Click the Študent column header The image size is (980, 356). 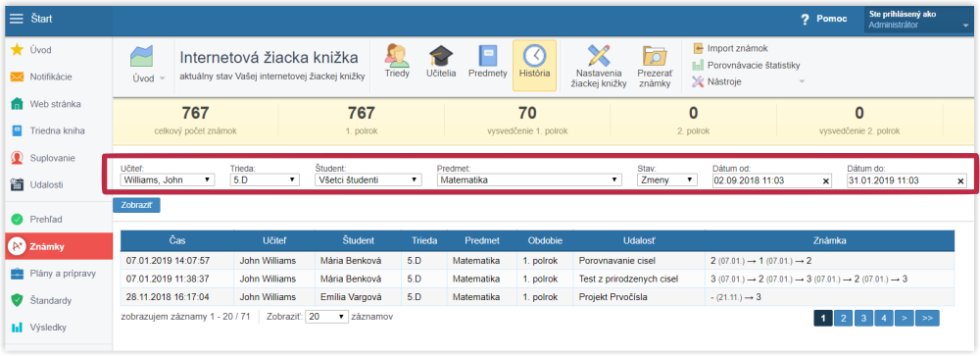click(x=358, y=240)
